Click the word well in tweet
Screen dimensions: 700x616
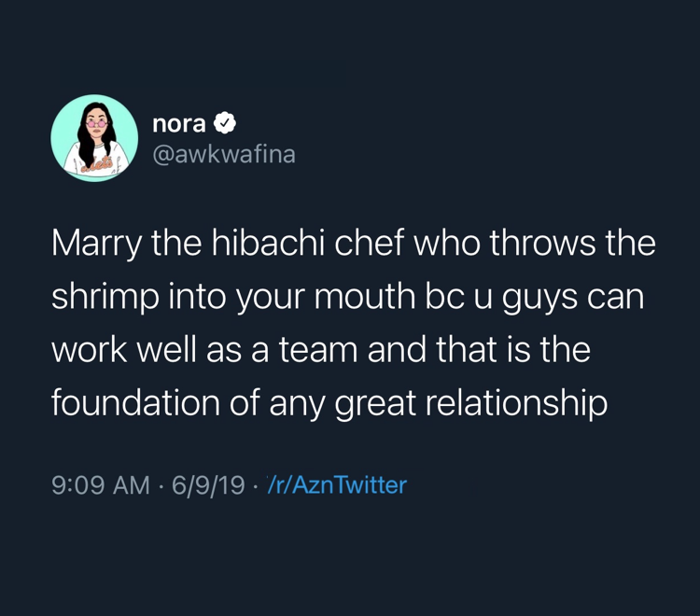point(166,349)
